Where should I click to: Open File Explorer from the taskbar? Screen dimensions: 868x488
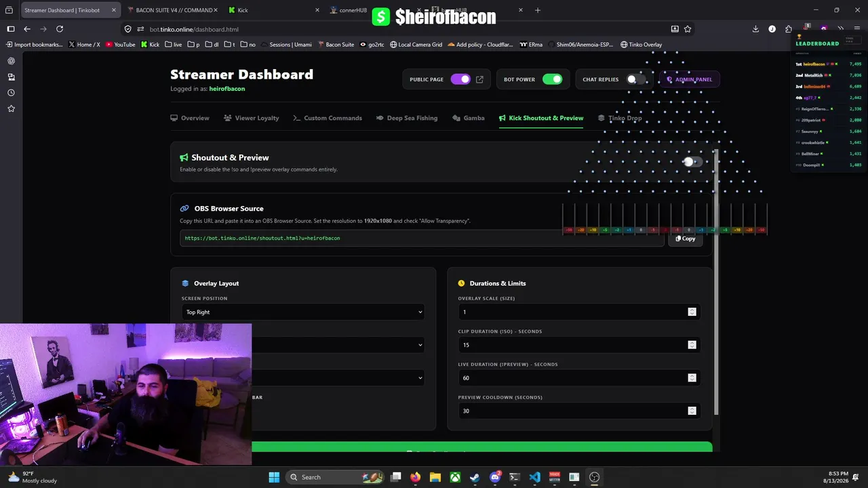(x=435, y=477)
